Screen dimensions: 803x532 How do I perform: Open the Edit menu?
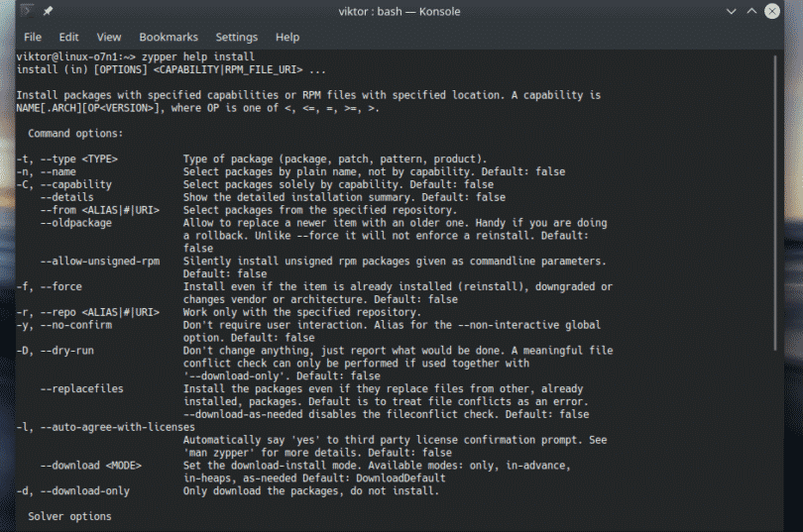[68, 37]
